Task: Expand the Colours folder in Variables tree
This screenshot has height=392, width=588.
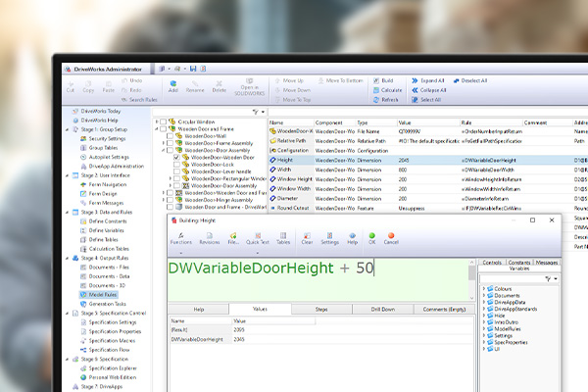Action: pyautogui.click(x=486, y=287)
